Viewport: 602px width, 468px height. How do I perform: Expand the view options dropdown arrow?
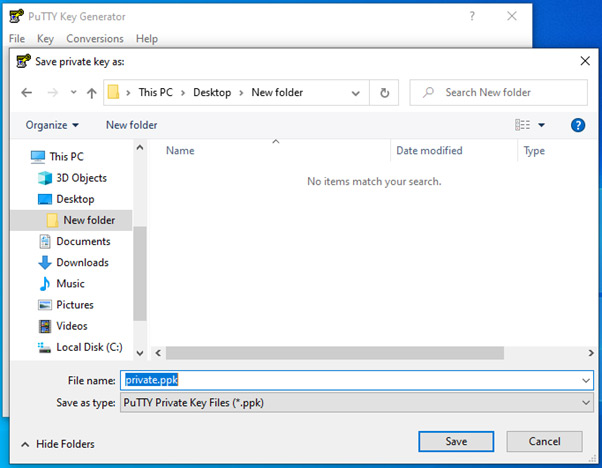pos(541,125)
